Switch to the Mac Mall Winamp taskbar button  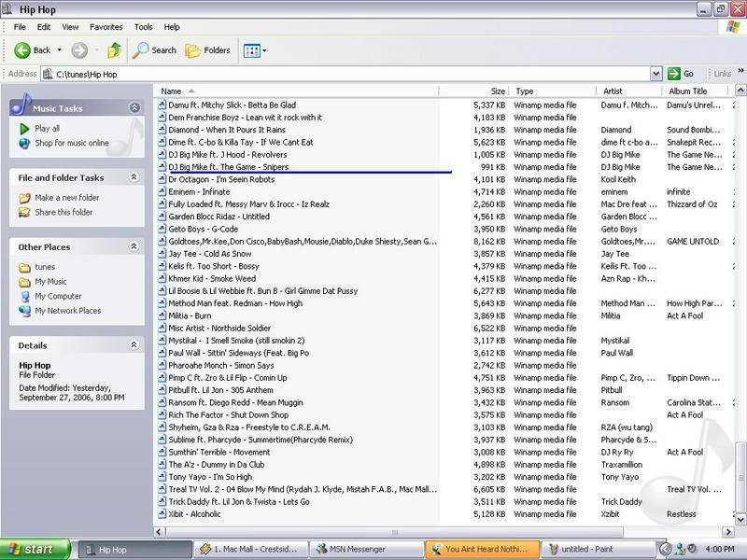point(250,549)
